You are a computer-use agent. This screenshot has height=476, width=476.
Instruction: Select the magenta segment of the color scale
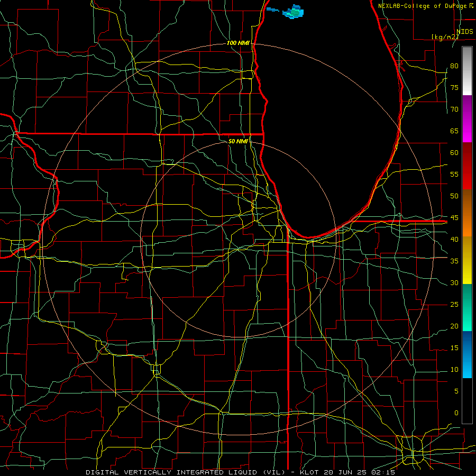click(x=467, y=119)
